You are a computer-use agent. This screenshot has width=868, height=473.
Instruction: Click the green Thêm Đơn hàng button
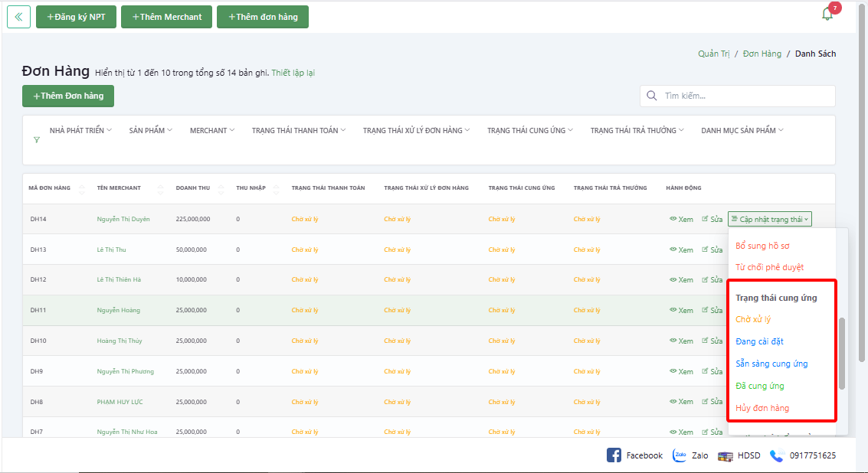(x=68, y=96)
